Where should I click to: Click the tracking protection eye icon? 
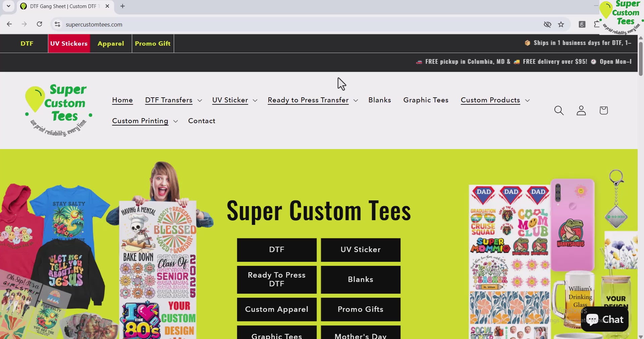[x=547, y=24]
